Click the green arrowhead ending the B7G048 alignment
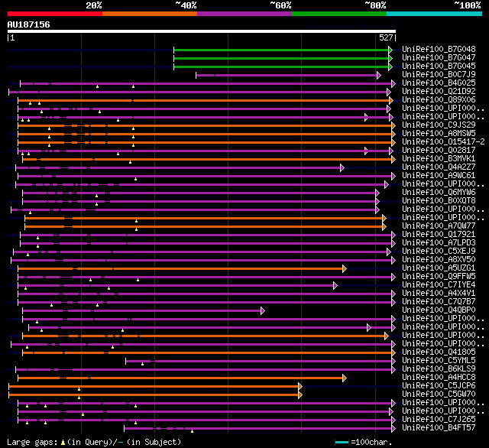The width and height of the screenshot is (489, 448). coord(390,50)
